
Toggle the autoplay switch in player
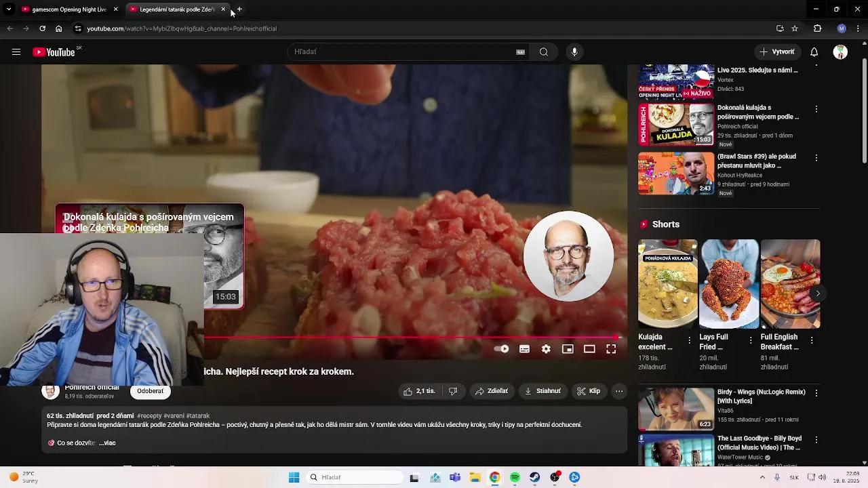pos(501,349)
